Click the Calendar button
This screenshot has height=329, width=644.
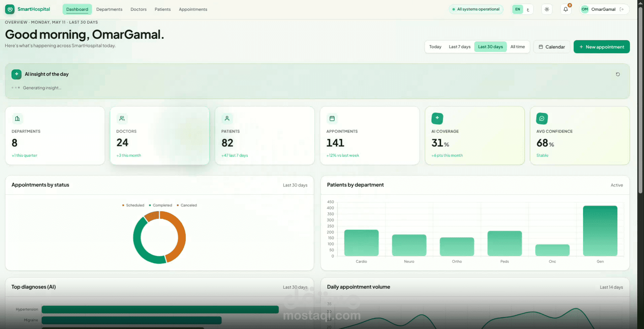click(x=552, y=47)
